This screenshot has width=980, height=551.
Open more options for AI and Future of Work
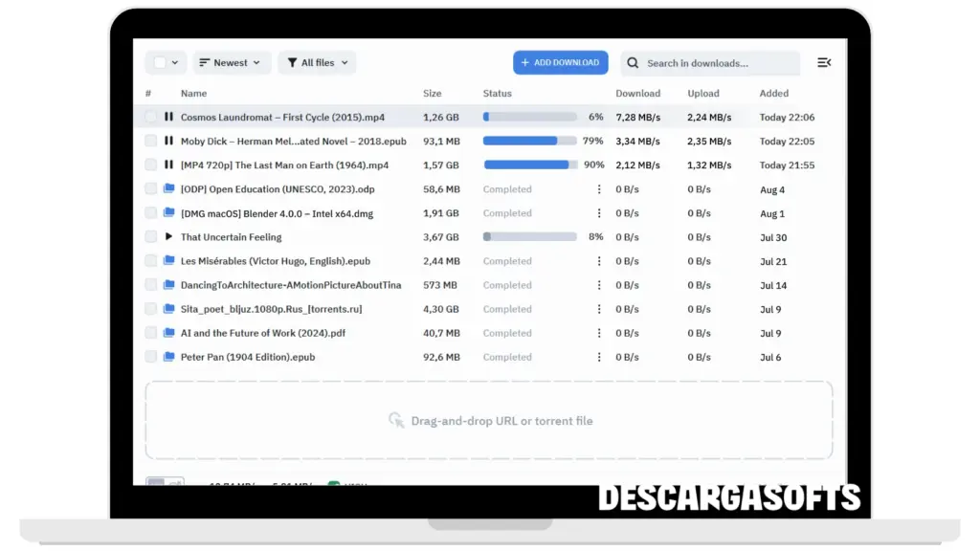[x=599, y=333]
